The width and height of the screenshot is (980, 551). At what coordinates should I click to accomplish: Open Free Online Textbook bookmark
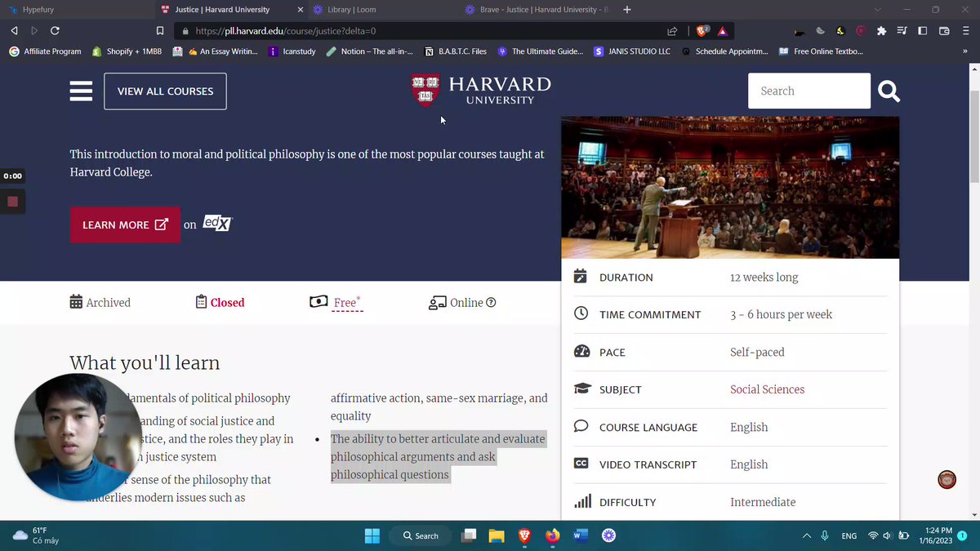[x=821, y=51]
